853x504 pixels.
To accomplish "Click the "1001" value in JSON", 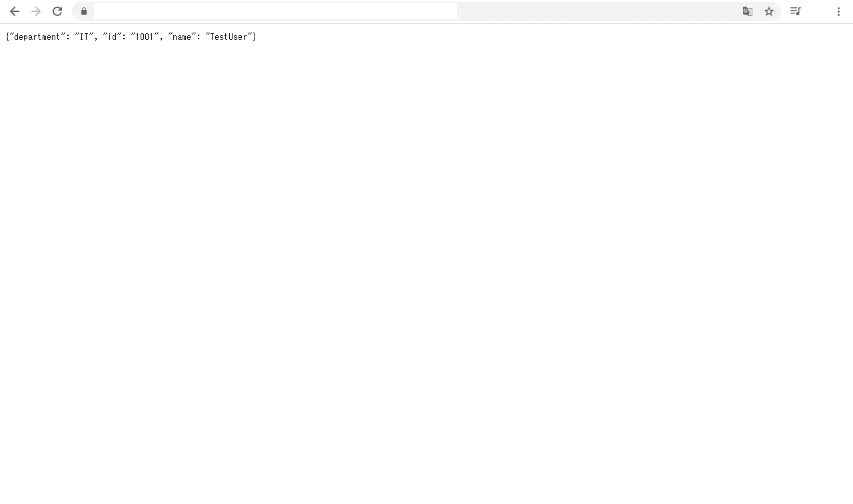I will point(145,37).
